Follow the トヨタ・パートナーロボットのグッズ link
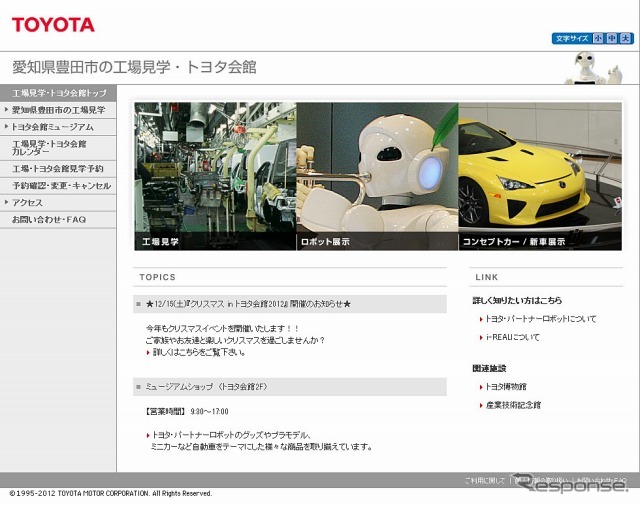The image size is (640, 505). pyautogui.click(x=229, y=435)
